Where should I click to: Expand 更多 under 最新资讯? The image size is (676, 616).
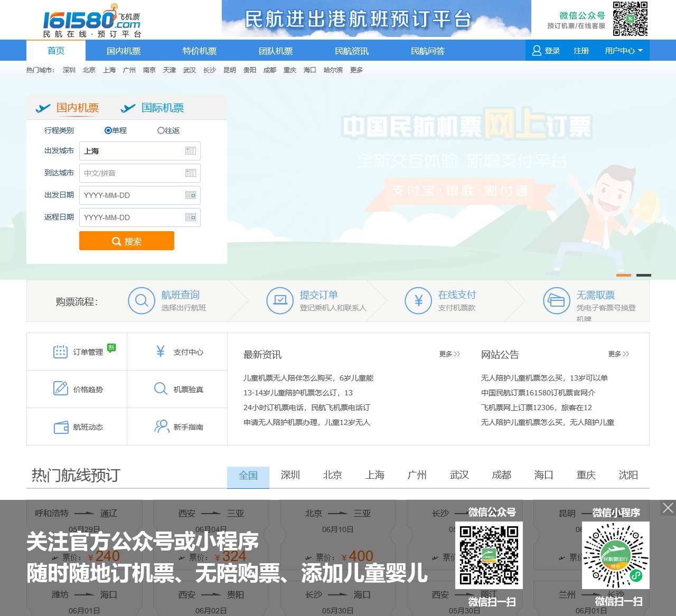pyautogui.click(x=449, y=354)
